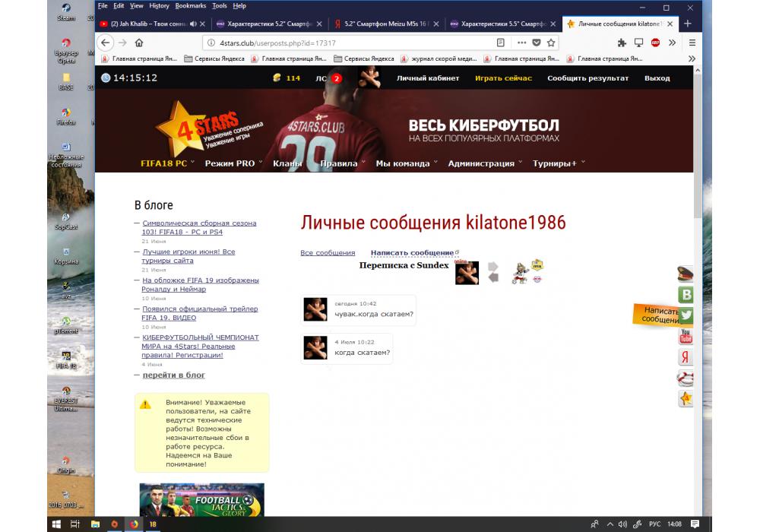The width and height of the screenshot is (760, 532).
Task: Go back with the browser back arrow
Action: (x=105, y=43)
